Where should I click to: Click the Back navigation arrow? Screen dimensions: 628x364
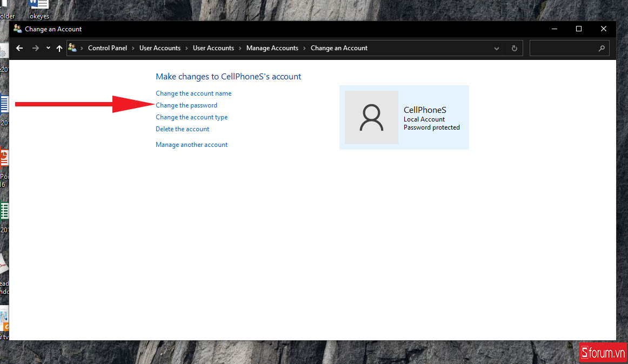pos(19,48)
